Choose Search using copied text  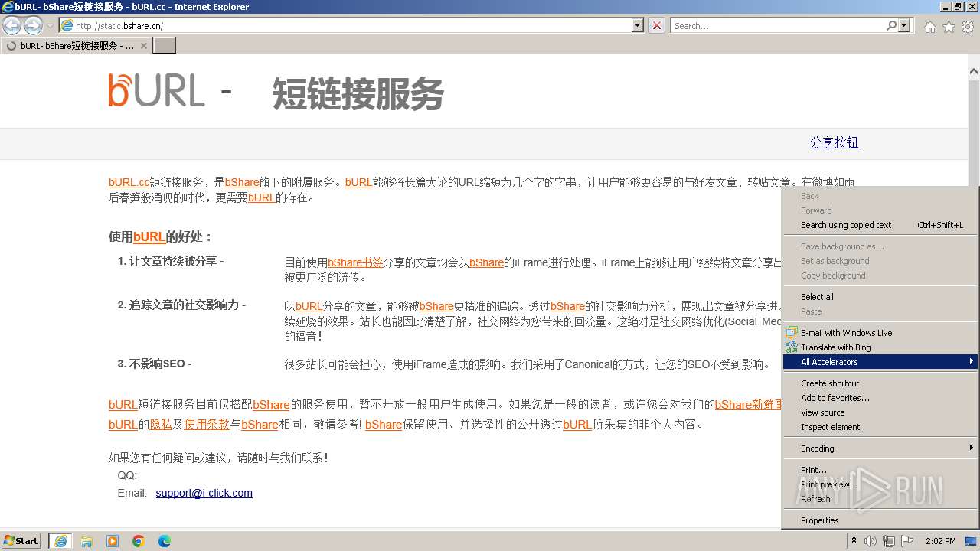click(x=880, y=225)
